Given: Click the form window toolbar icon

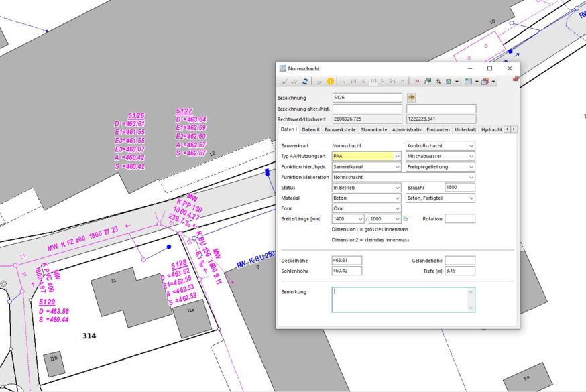Looking at the screenshot, I should (x=468, y=81).
